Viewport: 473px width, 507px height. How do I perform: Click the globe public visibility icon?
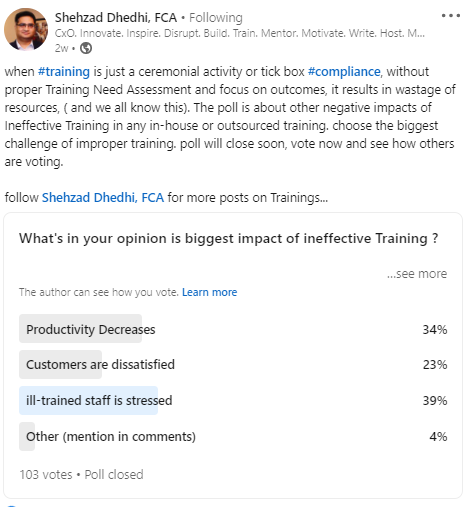click(x=86, y=48)
